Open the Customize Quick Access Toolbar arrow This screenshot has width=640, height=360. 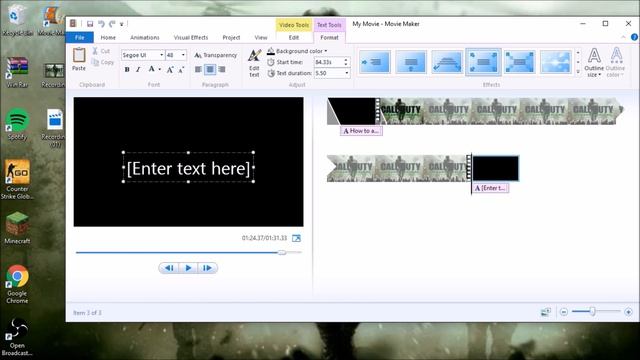[x=122, y=24]
